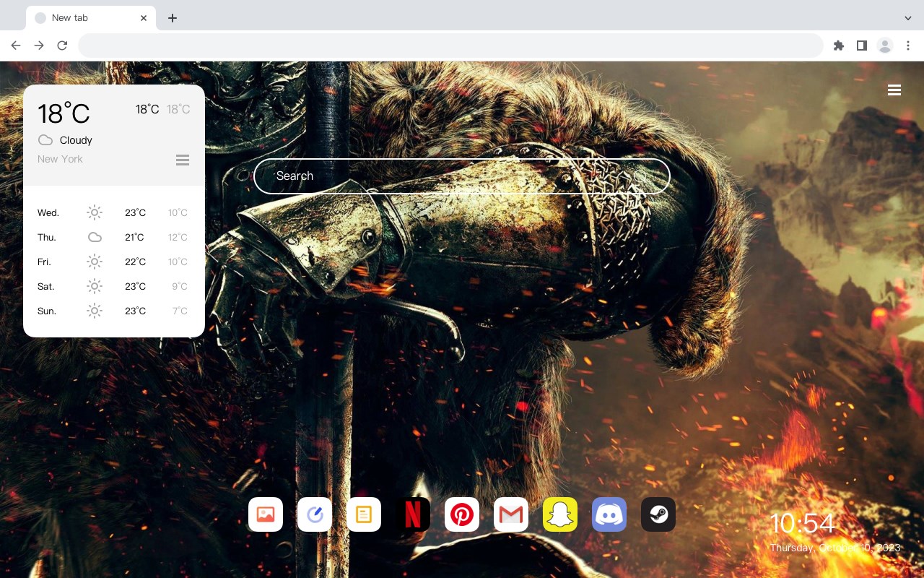Open the wallpaper gallery image icon
This screenshot has width=924, height=578.
click(266, 514)
